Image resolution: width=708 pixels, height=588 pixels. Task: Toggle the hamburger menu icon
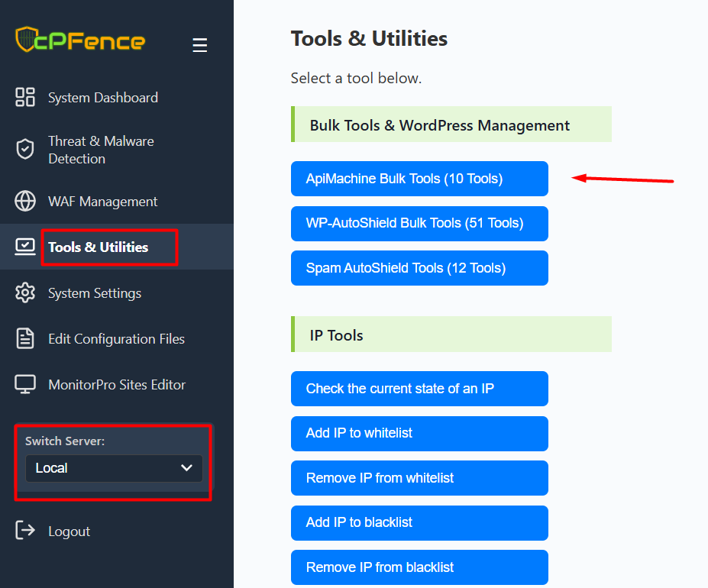coord(200,46)
